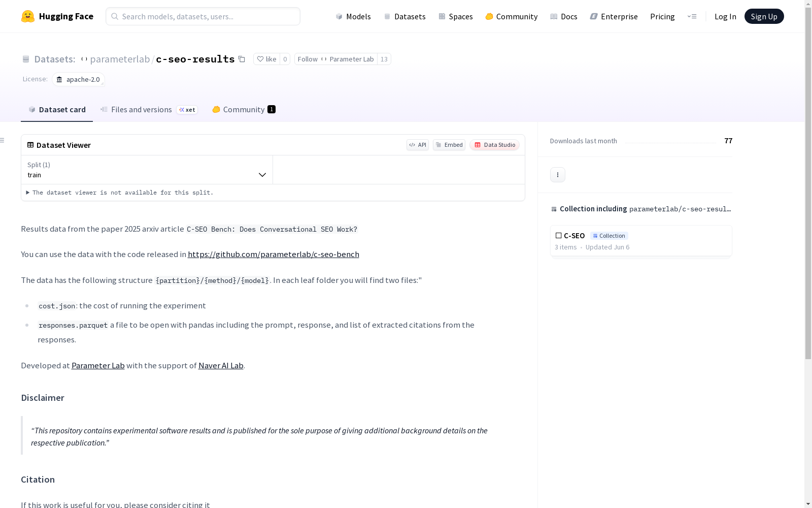812x508 pixels.
Task: Click the like count number 0
Action: [x=285, y=59]
